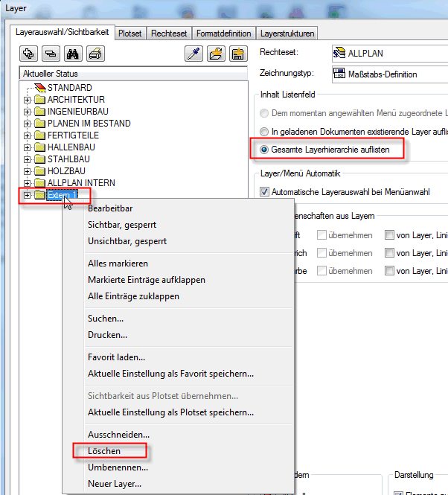
Task: Click the collapse entries icon button
Action: click(x=51, y=54)
